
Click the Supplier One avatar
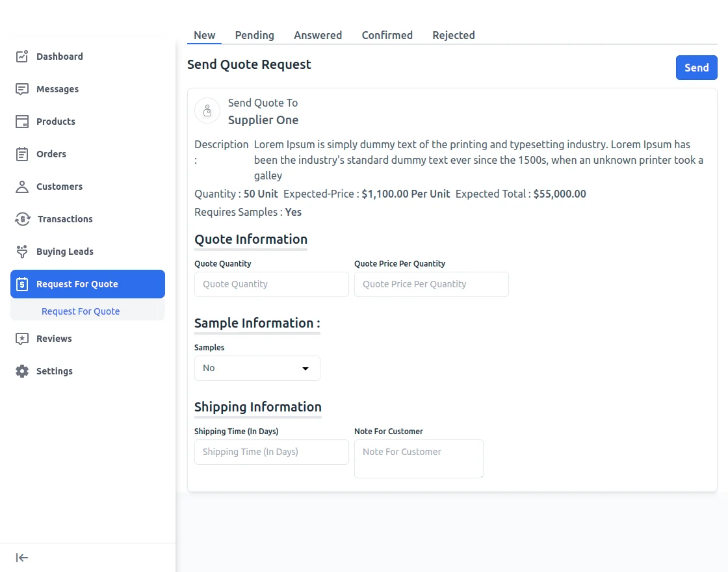[x=207, y=110]
